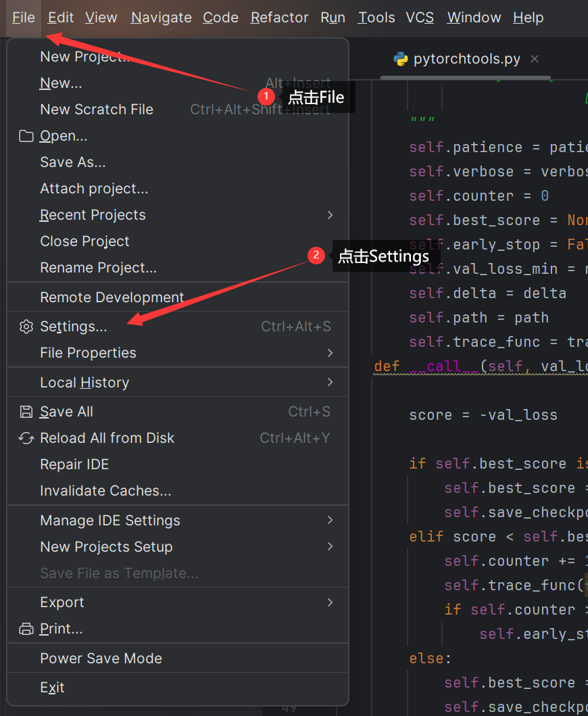Open the Export submenu arrow
The image size is (588, 716).
(x=330, y=602)
